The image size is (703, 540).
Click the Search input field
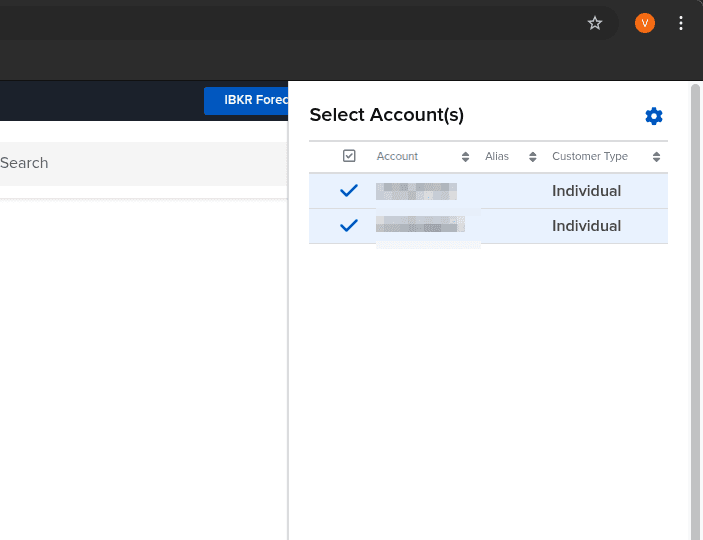pos(140,163)
